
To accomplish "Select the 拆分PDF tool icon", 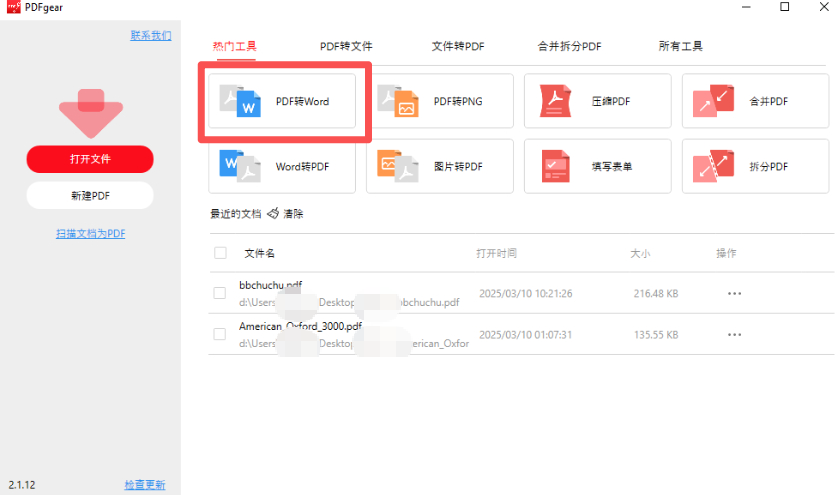I will point(713,166).
